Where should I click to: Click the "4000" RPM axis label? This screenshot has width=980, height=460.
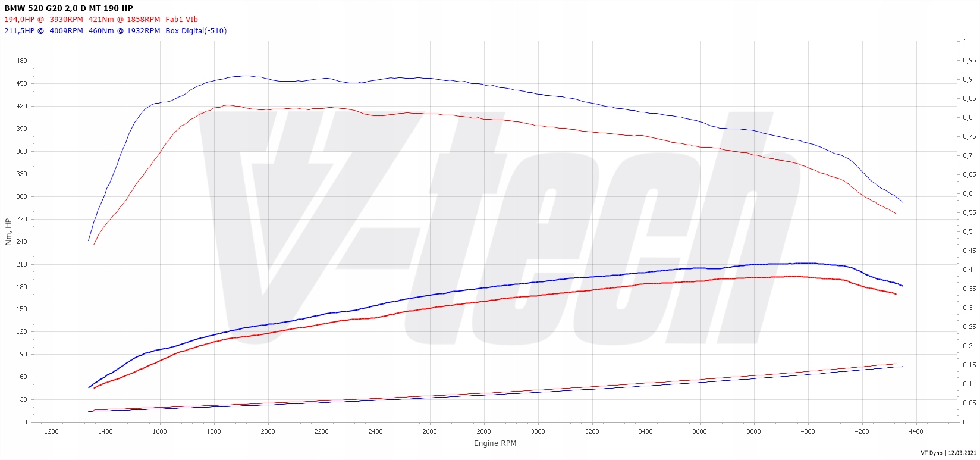(808, 431)
